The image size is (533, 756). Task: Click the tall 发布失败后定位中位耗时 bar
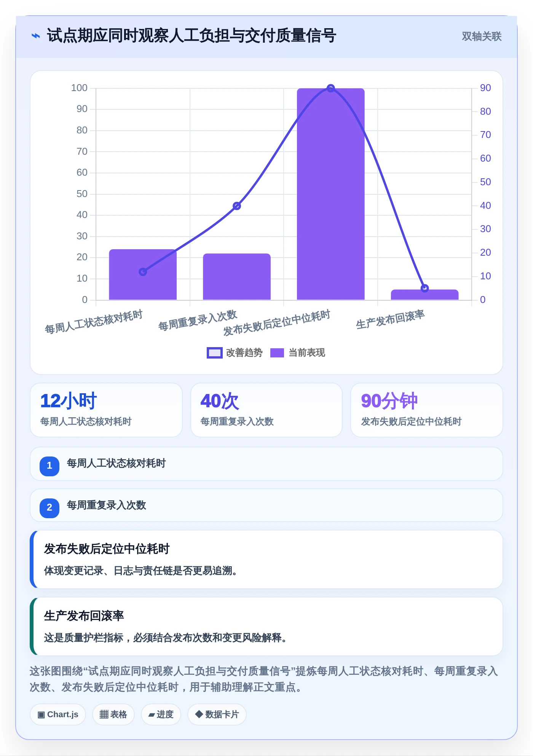tap(331, 194)
